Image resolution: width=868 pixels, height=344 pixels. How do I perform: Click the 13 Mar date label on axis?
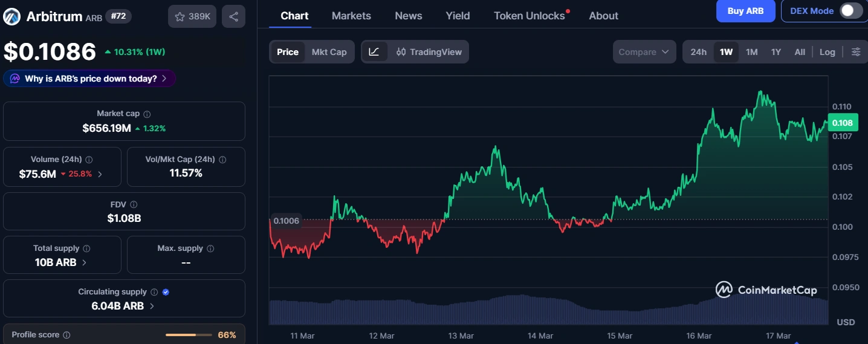point(461,336)
